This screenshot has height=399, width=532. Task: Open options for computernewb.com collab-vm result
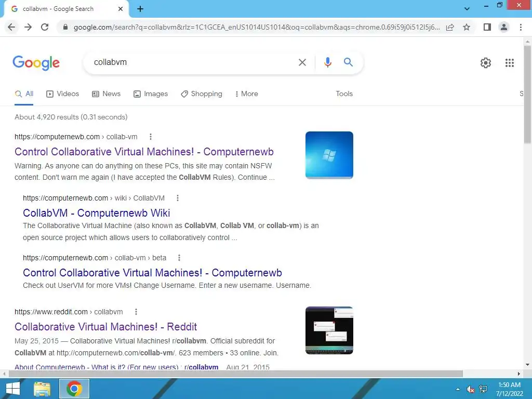(151, 137)
